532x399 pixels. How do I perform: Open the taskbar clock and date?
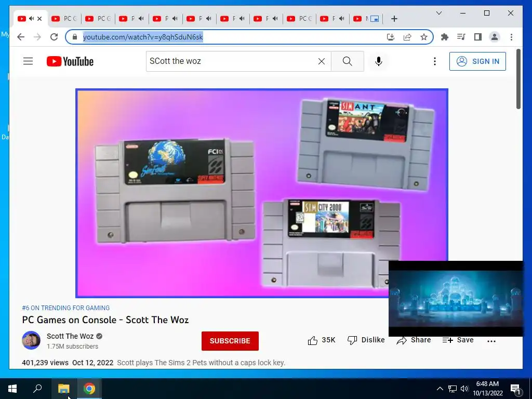[x=487, y=389]
